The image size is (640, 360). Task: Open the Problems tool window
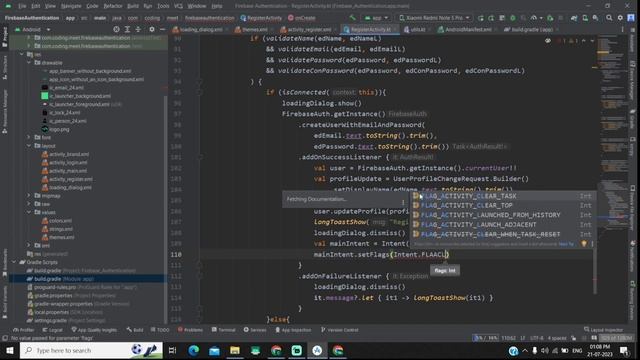tap(190, 330)
